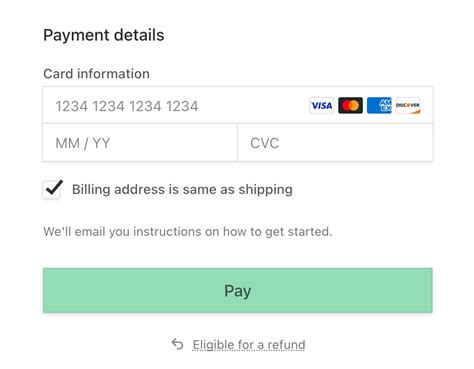The width and height of the screenshot is (474, 369).
Task: Click the refund return-arrow icon
Action: (x=177, y=344)
